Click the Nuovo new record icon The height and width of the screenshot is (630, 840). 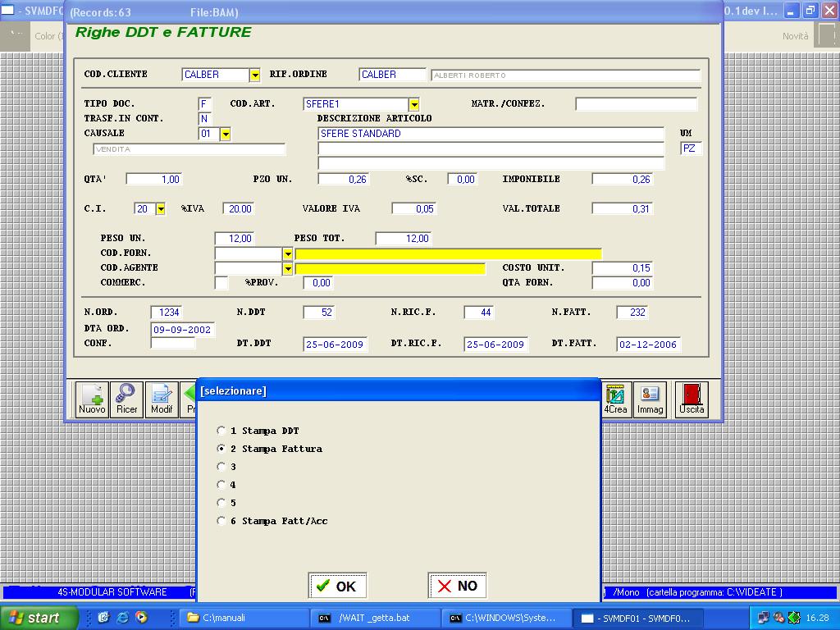click(92, 399)
